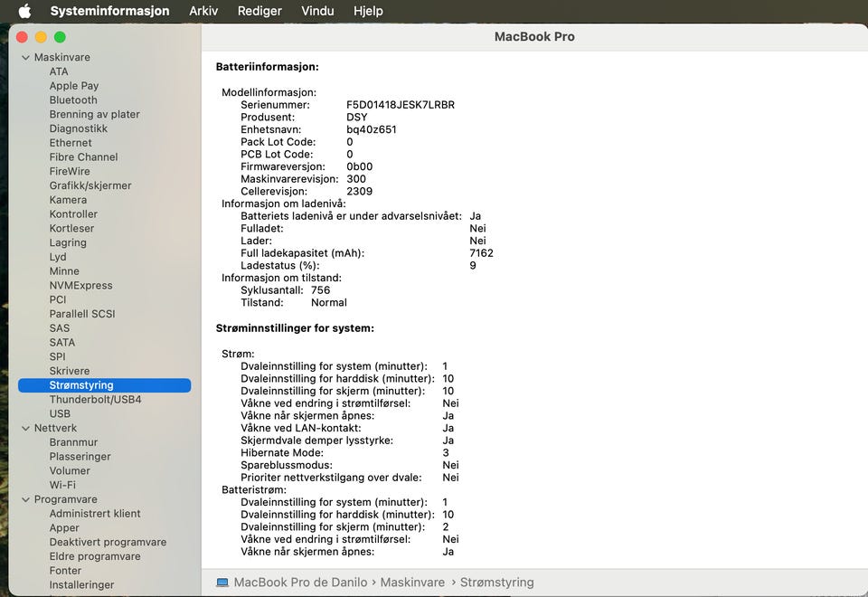Select Eldre programvare in sidebar
The width and height of the screenshot is (868, 597).
[x=95, y=556]
